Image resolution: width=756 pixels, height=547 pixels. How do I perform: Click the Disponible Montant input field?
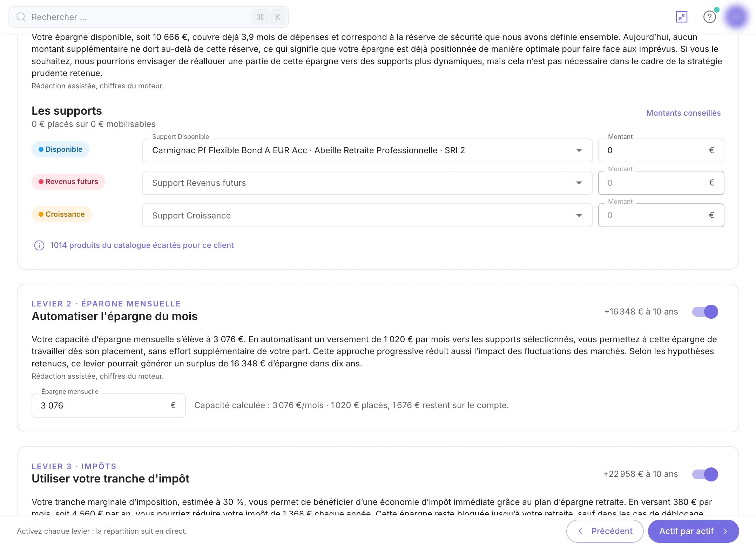point(661,150)
